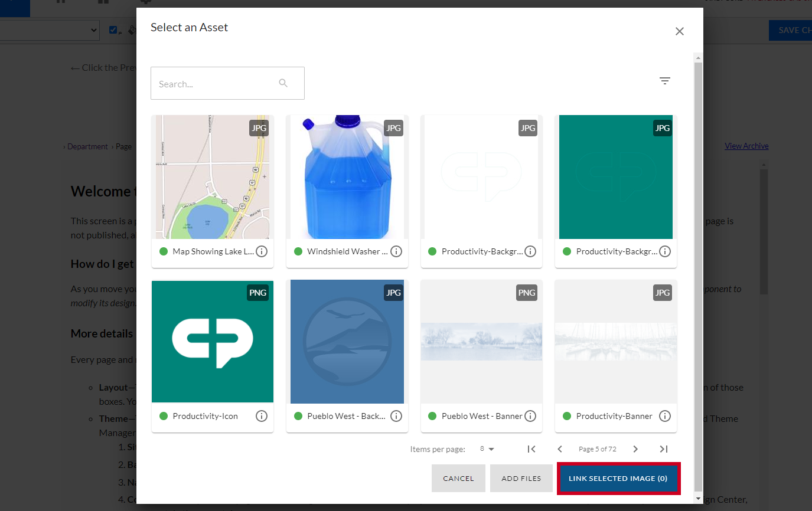Click the View Archive link behind dialog
This screenshot has width=812, height=511.
coord(746,146)
